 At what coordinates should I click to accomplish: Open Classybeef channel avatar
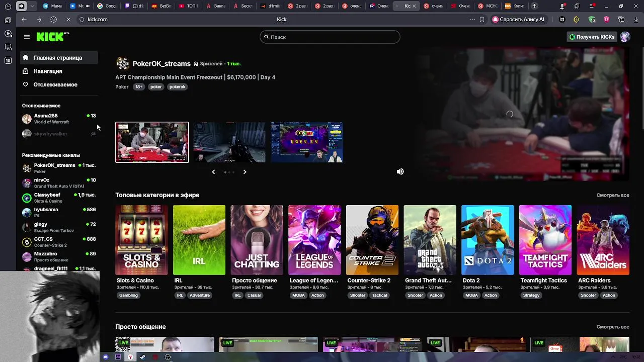coord(27,198)
